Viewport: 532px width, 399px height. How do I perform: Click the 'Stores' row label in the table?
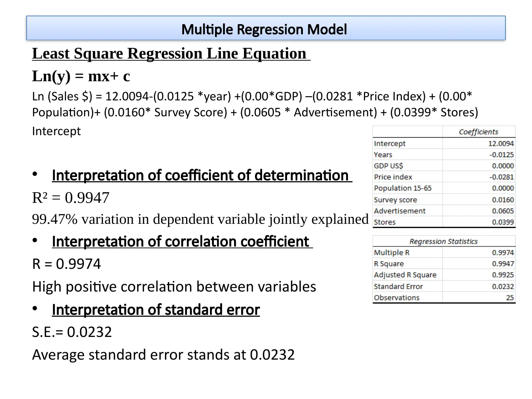[x=385, y=222]
